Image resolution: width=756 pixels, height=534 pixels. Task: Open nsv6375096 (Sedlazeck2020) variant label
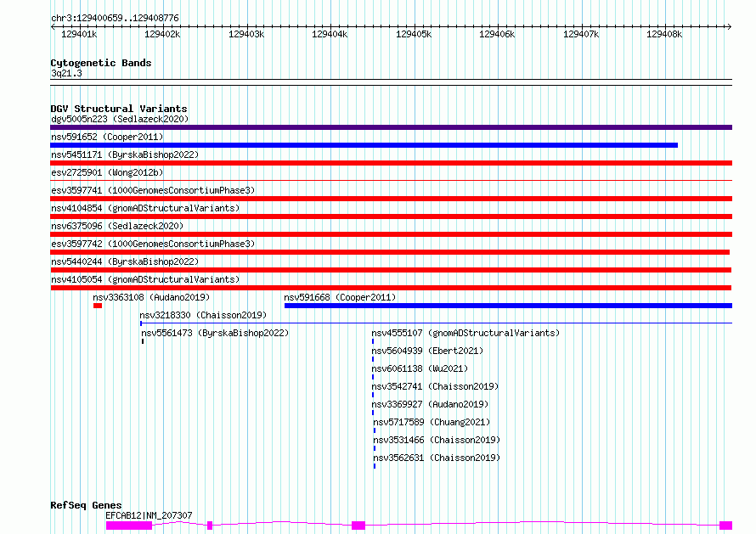pyautogui.click(x=117, y=226)
